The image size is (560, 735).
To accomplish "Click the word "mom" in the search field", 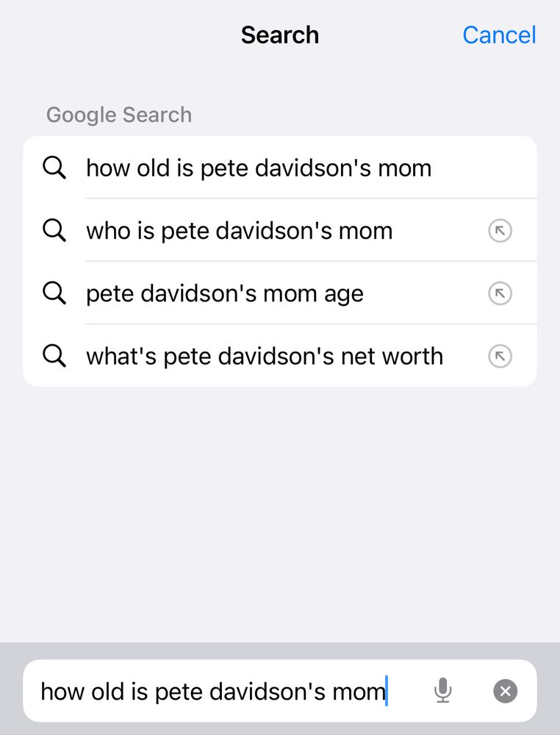I will [x=359, y=692].
